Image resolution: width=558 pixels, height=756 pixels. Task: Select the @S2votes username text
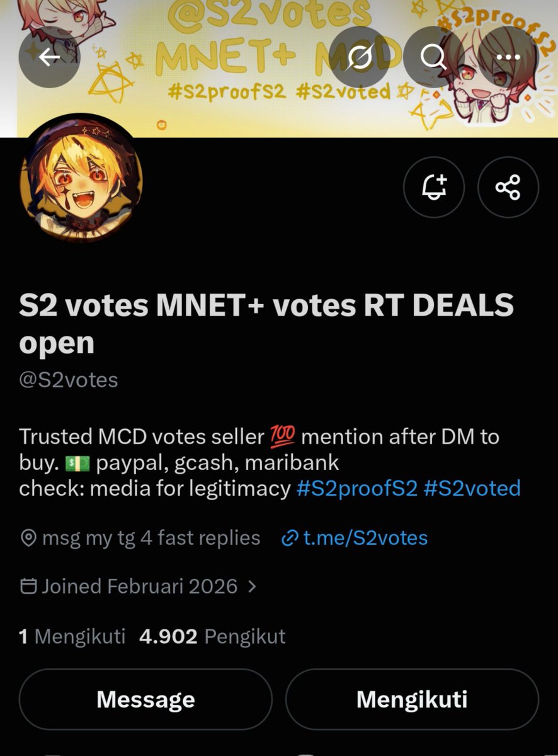pos(69,381)
